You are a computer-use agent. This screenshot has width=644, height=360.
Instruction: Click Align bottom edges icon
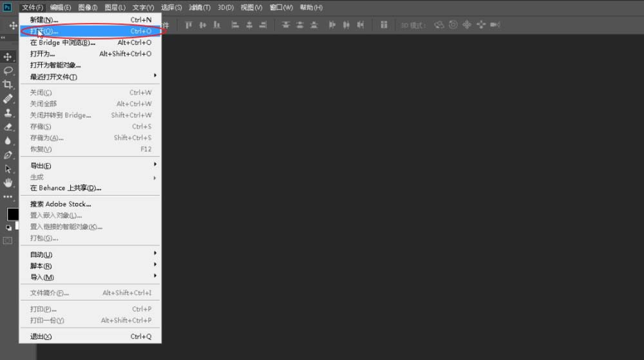tap(216, 25)
